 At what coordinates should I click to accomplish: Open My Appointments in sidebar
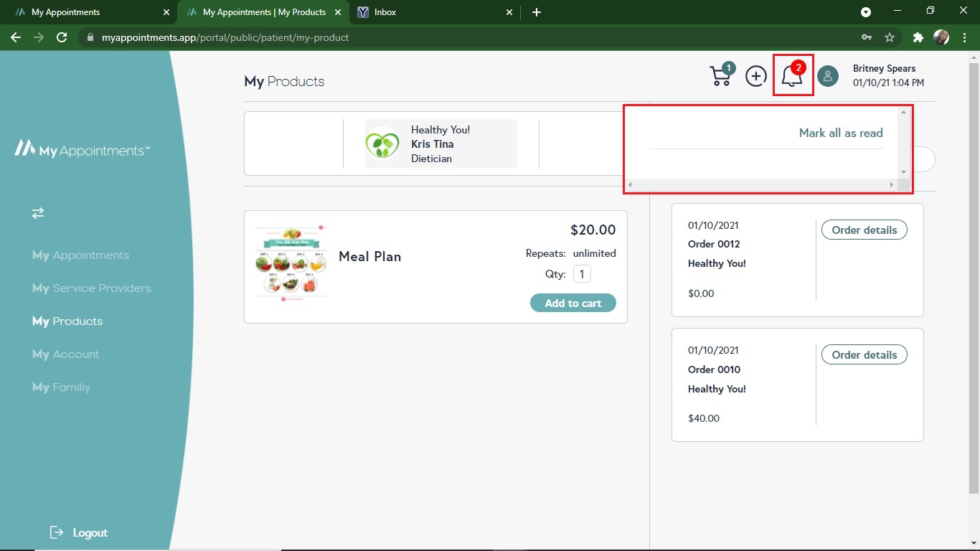pyautogui.click(x=80, y=255)
